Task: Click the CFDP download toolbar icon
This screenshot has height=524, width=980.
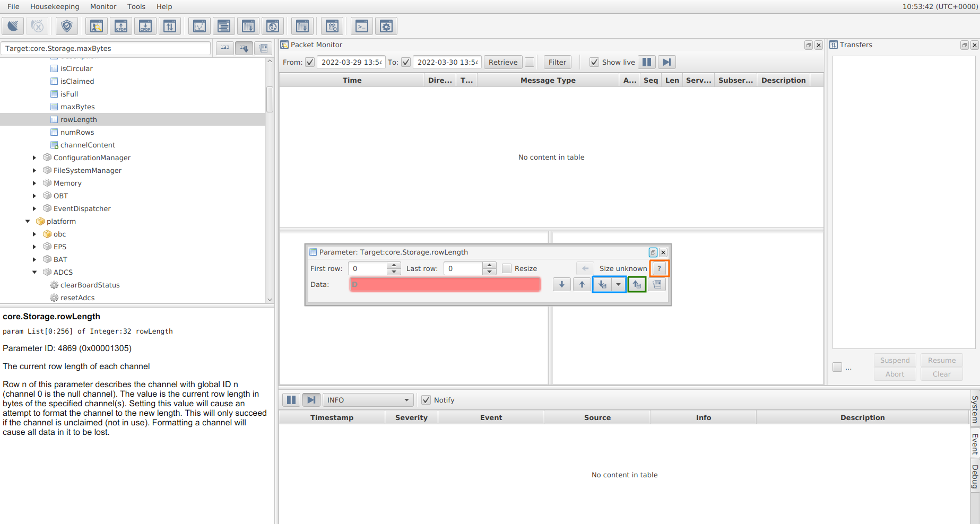Action: (145, 26)
